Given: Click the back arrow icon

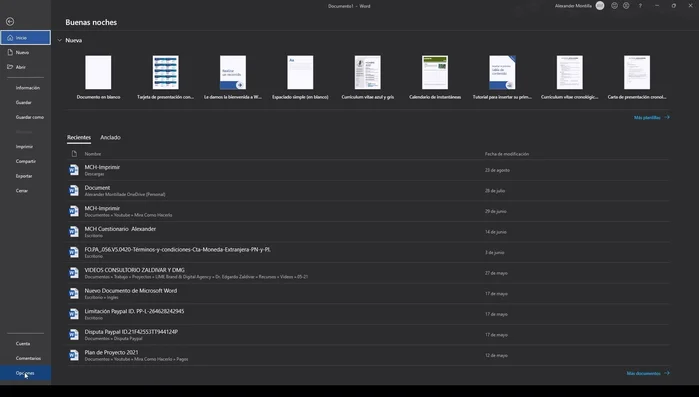Looking at the screenshot, I should tap(10, 21).
